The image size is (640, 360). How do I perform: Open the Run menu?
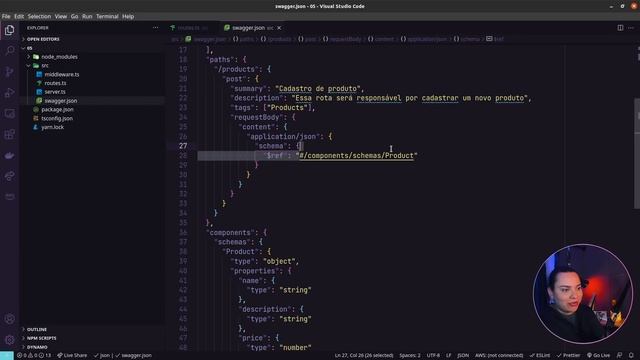coord(87,16)
